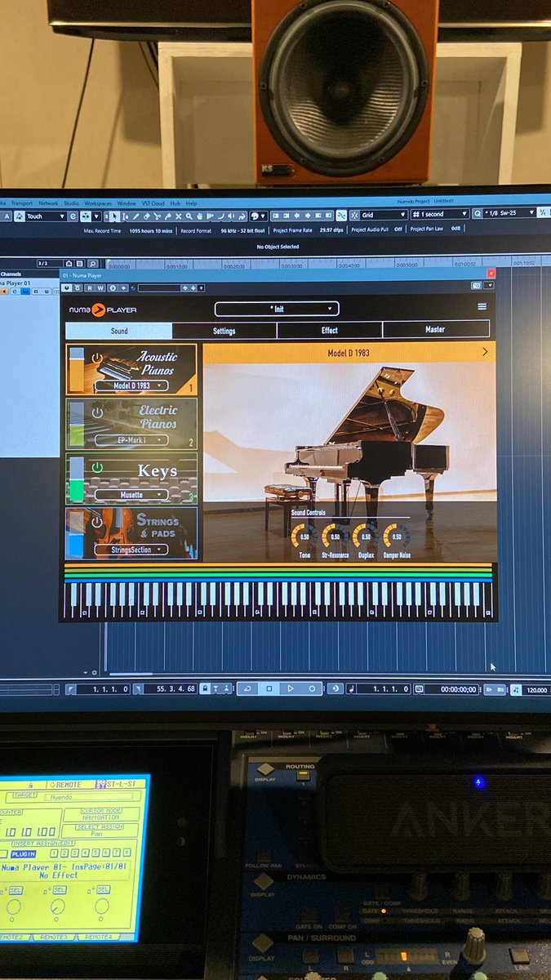Click the punch lock icon in transport
This screenshot has height=980, width=551.
[205, 688]
